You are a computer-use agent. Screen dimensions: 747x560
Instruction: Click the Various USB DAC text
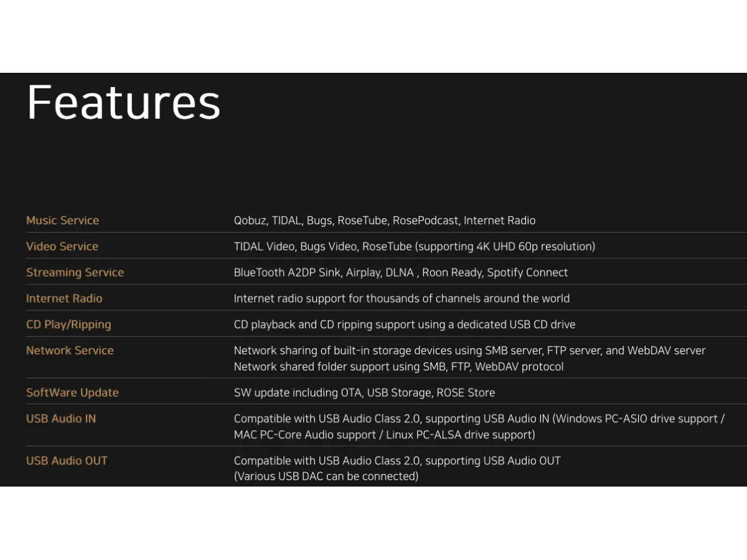coord(326,477)
